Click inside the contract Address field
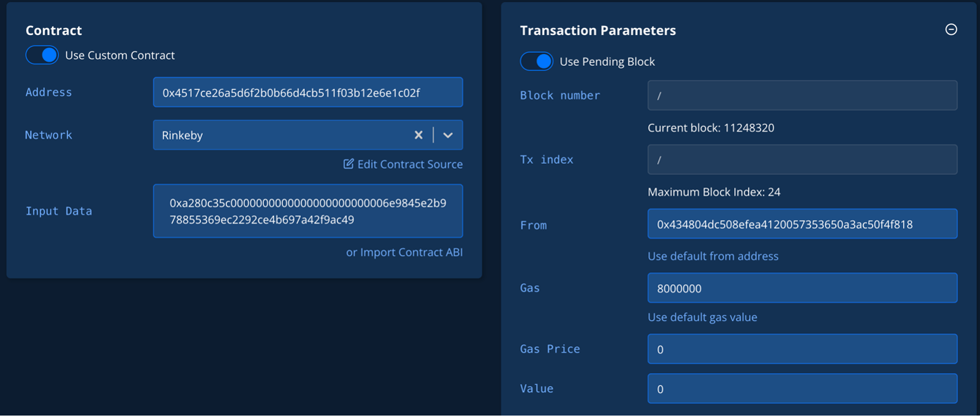This screenshot has width=980, height=419. click(308, 92)
